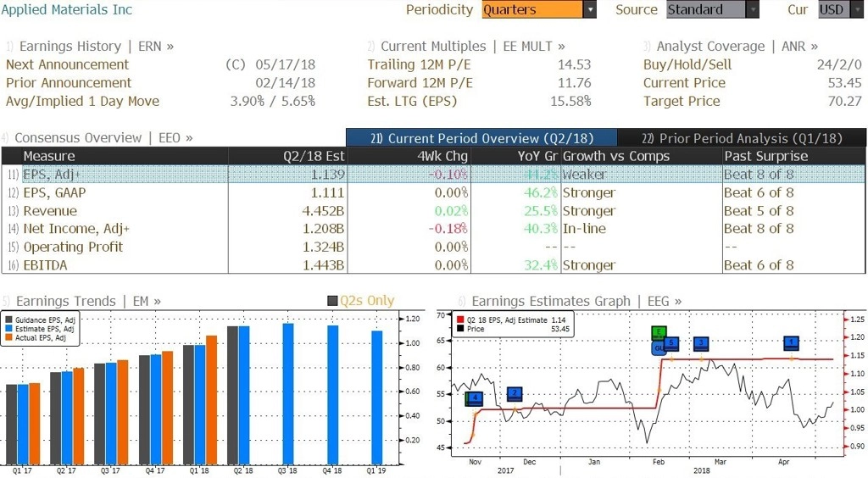
Task: Click In-line in Net Income row
Action: (x=585, y=229)
